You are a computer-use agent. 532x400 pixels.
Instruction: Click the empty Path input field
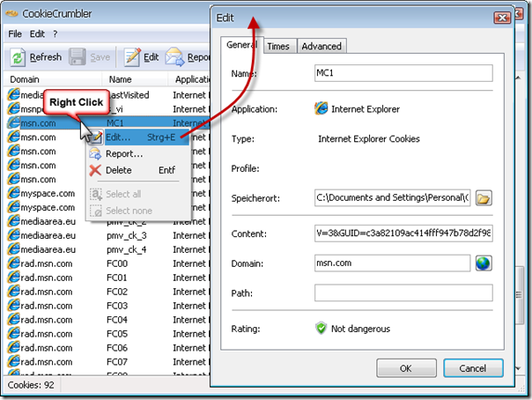403,293
